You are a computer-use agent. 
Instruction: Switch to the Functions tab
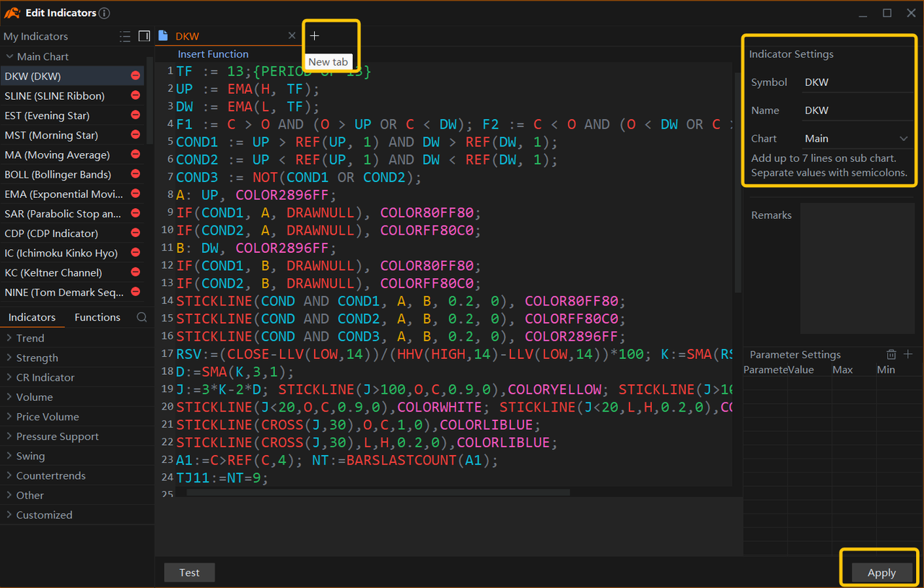[x=97, y=317]
